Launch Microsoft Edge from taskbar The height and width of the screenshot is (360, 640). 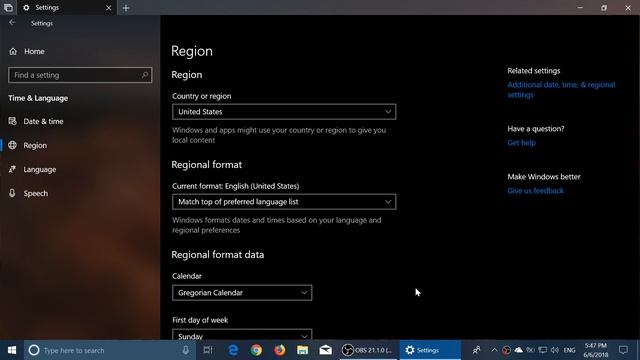coord(233,350)
